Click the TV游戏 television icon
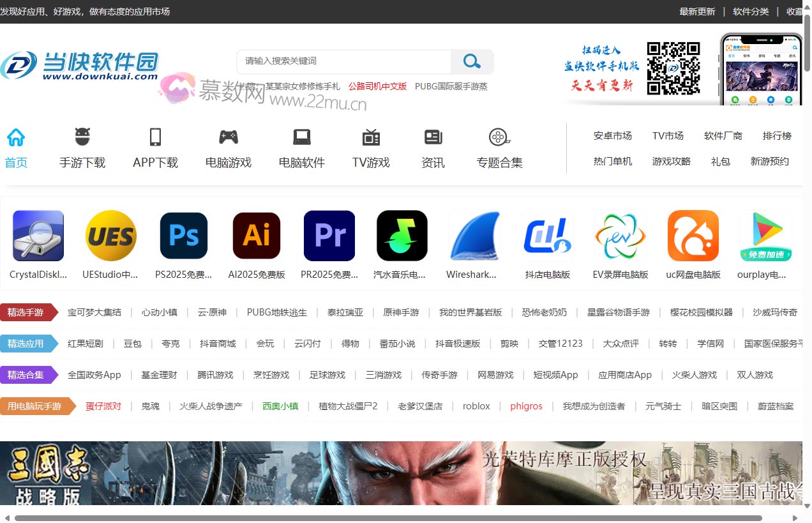 (x=370, y=136)
